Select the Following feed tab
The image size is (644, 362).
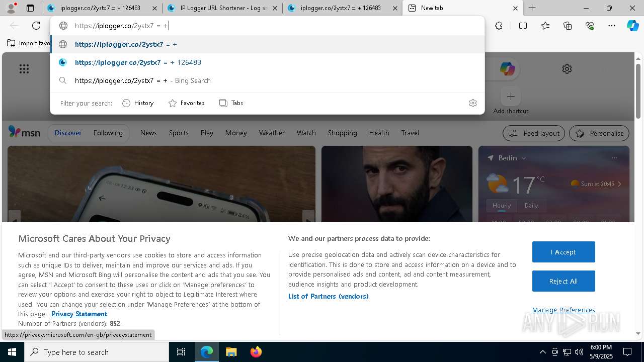pos(108,133)
